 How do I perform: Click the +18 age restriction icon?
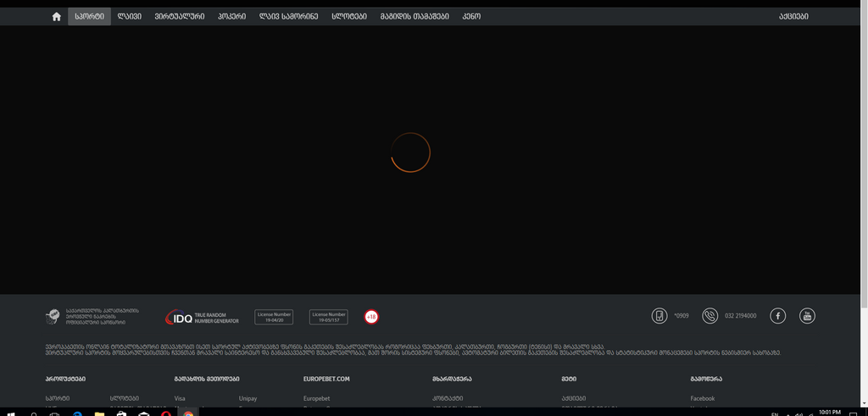[371, 317]
